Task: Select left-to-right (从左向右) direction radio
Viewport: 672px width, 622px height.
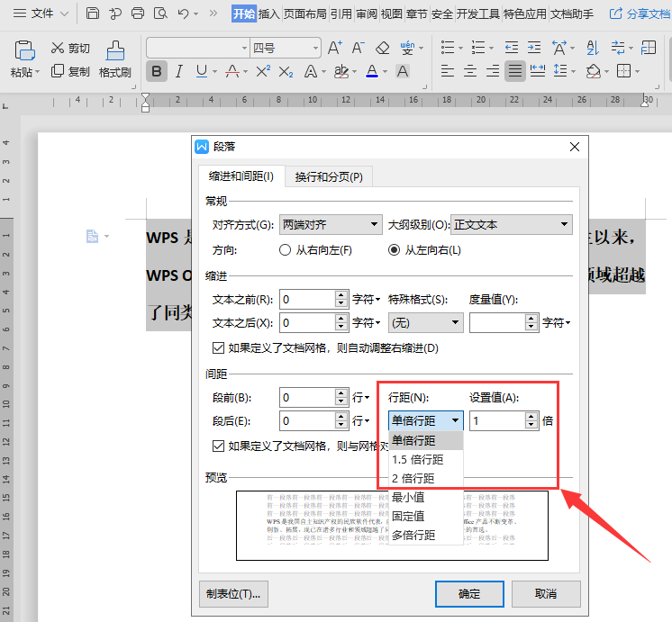Action: [394, 250]
